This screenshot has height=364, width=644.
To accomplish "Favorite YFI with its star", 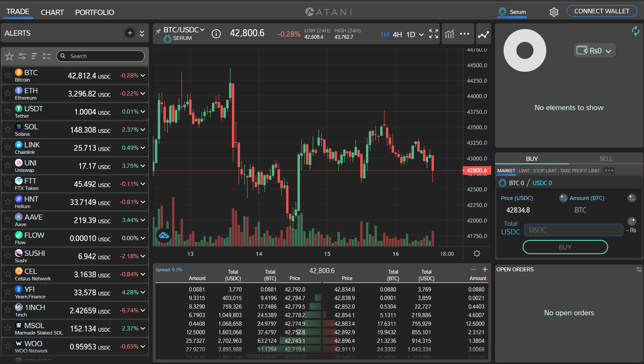I will [8, 292].
